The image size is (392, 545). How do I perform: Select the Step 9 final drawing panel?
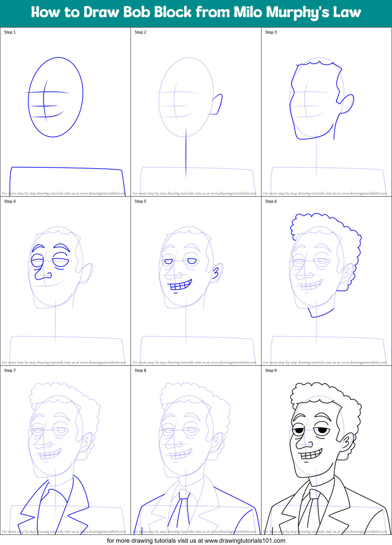click(327, 450)
